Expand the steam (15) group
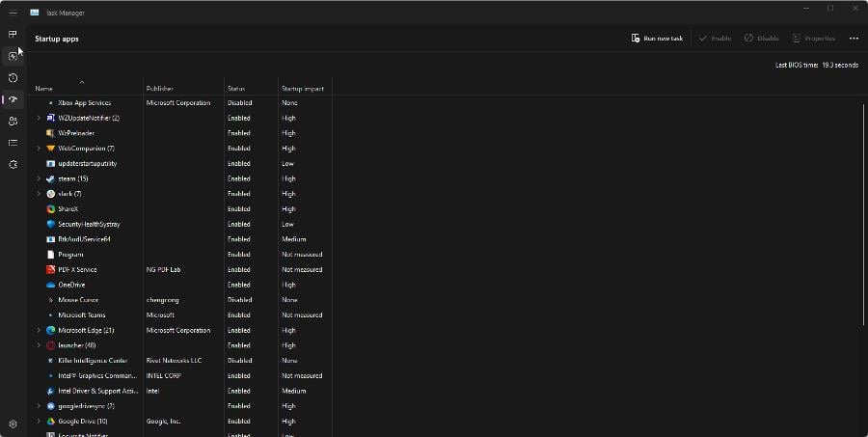 point(39,178)
